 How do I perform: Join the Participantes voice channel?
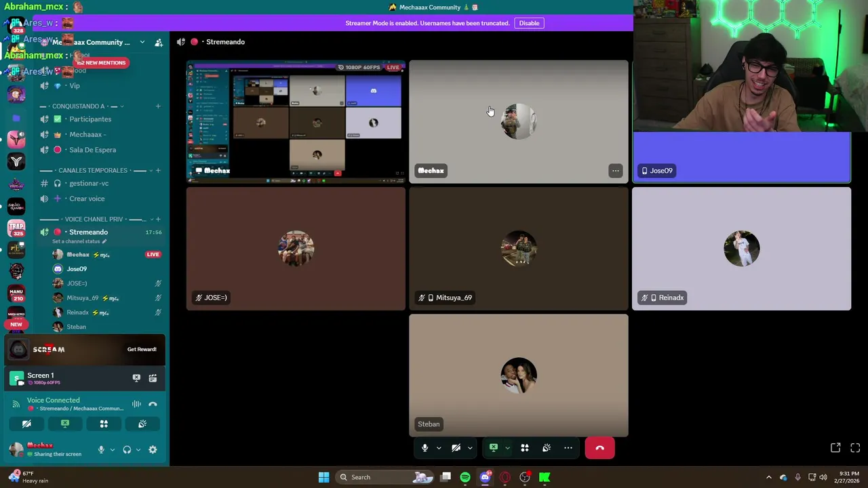(102, 119)
